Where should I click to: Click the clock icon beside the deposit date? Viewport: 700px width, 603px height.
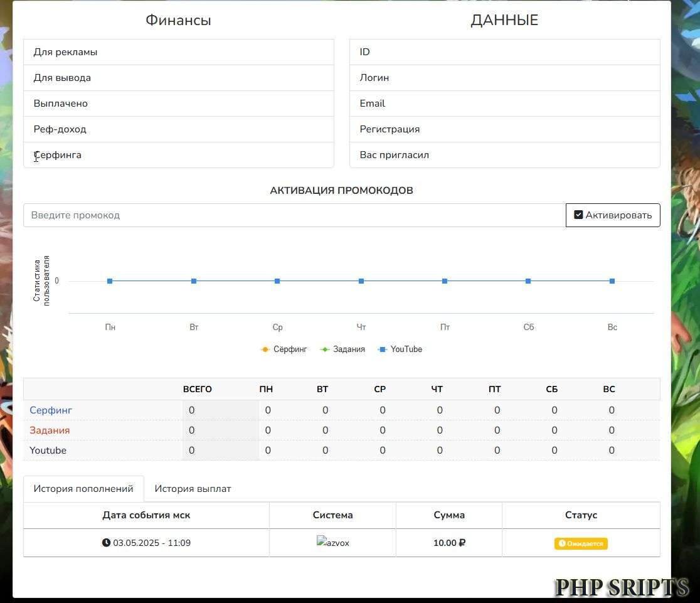click(107, 542)
